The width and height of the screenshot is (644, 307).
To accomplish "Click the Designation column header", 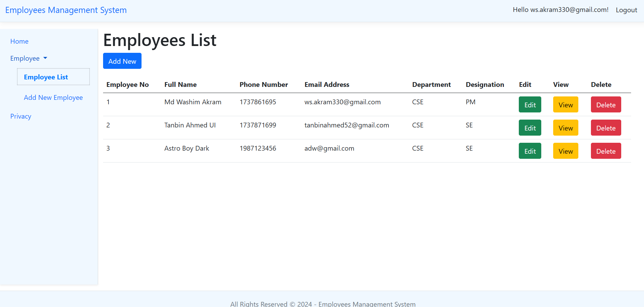I will (x=485, y=85).
